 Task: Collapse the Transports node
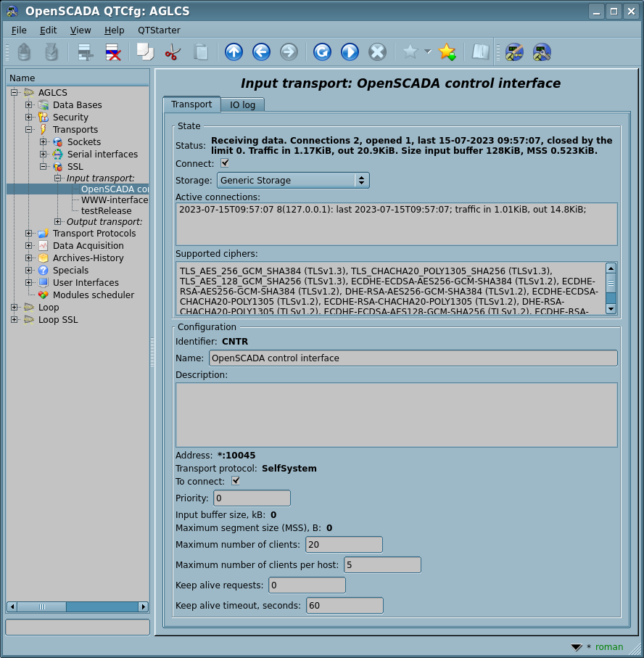coord(28,129)
